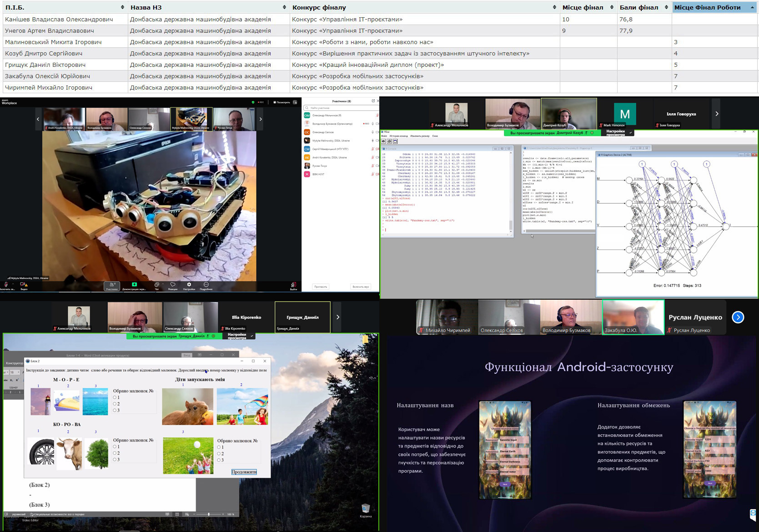This screenshot has width=759, height=532.
Task: Click Word zoom slider in status bar
Action: coord(209,514)
